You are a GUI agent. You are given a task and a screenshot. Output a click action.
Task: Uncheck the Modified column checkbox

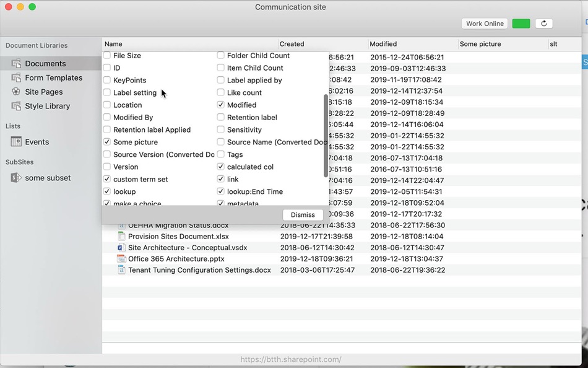coord(220,105)
